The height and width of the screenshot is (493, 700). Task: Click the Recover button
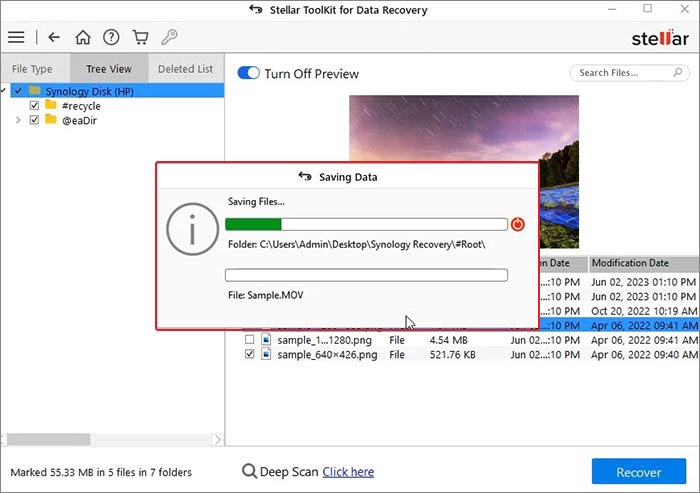(639, 472)
